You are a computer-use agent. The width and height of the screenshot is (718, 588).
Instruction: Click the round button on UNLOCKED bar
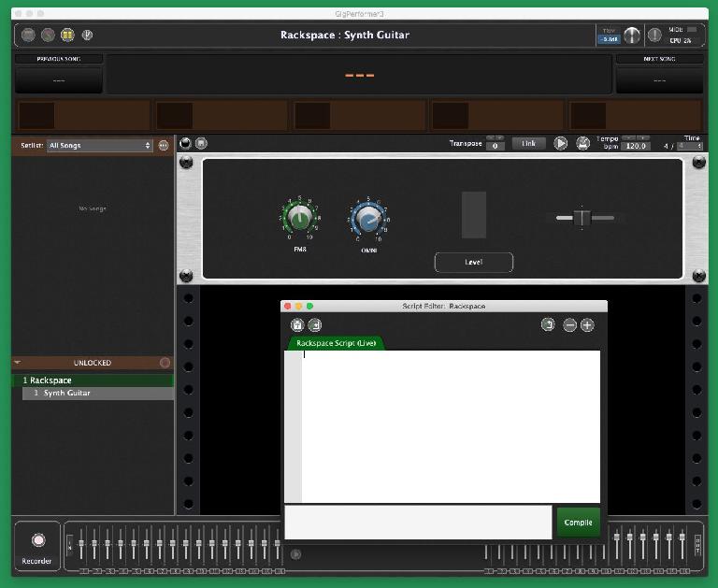[165, 363]
